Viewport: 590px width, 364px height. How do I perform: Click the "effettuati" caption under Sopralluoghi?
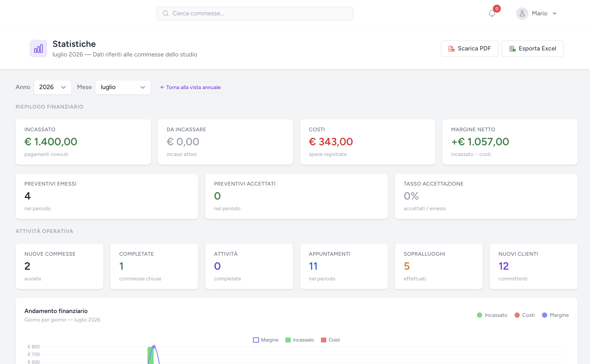[415, 279]
